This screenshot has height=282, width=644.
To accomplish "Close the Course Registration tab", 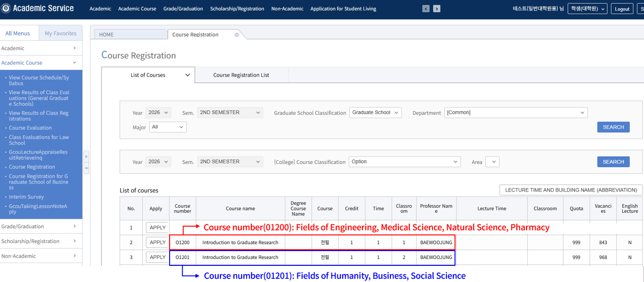I will [237, 35].
